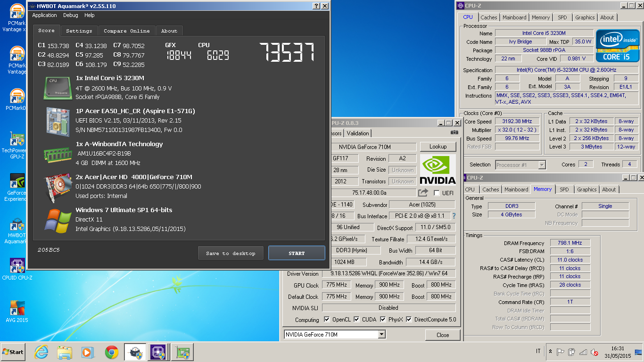Screen dimensions: 644x362
Task: Click the muted volume tray icon
Action: pyautogui.click(x=594, y=352)
